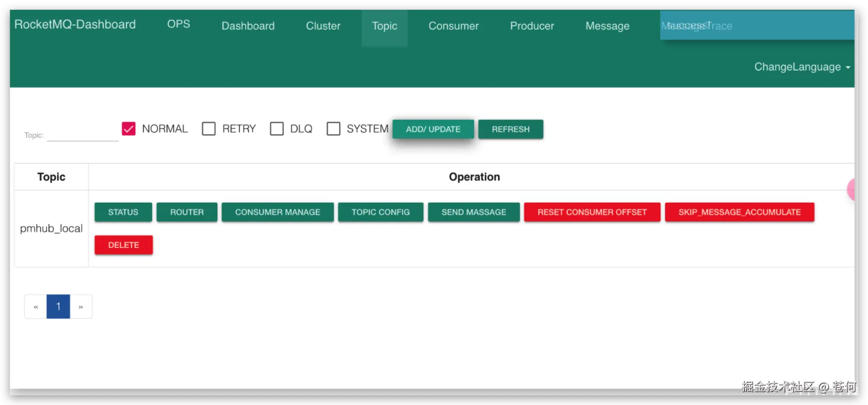Click the REFRESH button
Screen dimensions: 868x405
point(510,129)
